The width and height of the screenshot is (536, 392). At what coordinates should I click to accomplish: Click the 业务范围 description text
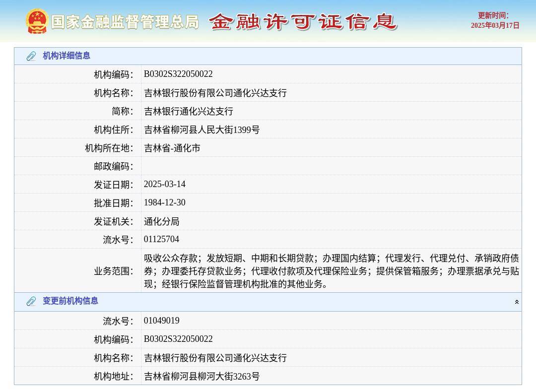pos(329,270)
